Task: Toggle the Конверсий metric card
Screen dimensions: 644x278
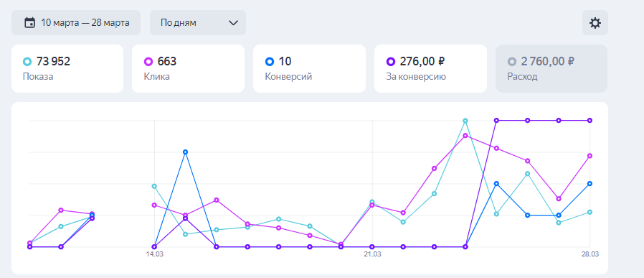Action: 309,68
